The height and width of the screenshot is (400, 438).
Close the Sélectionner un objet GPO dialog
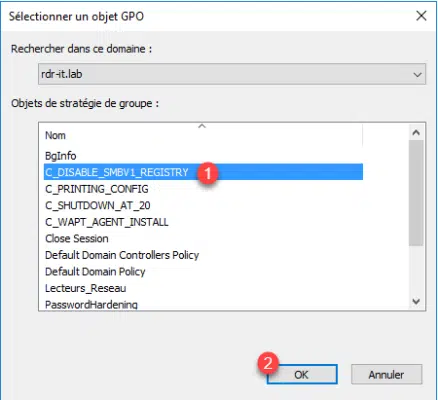pos(421,16)
